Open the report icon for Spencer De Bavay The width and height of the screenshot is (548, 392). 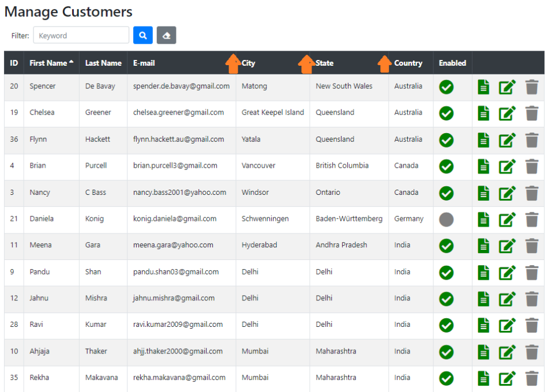tap(483, 87)
